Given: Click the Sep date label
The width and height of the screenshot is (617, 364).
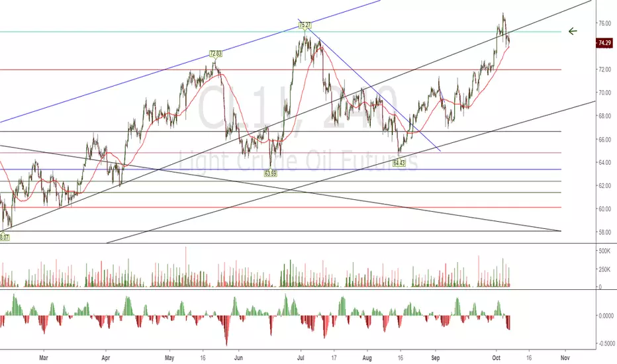Looking at the screenshot, I should click(435, 357).
